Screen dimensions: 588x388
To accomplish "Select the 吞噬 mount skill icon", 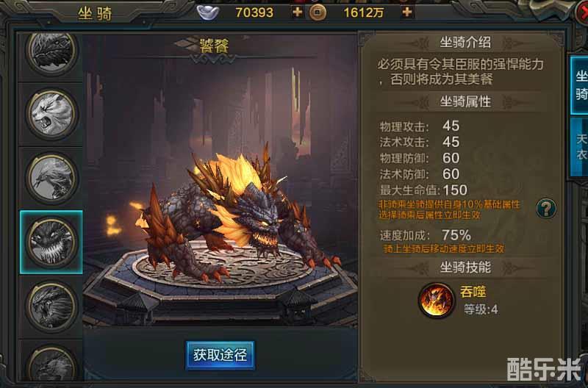I will click(x=436, y=301).
